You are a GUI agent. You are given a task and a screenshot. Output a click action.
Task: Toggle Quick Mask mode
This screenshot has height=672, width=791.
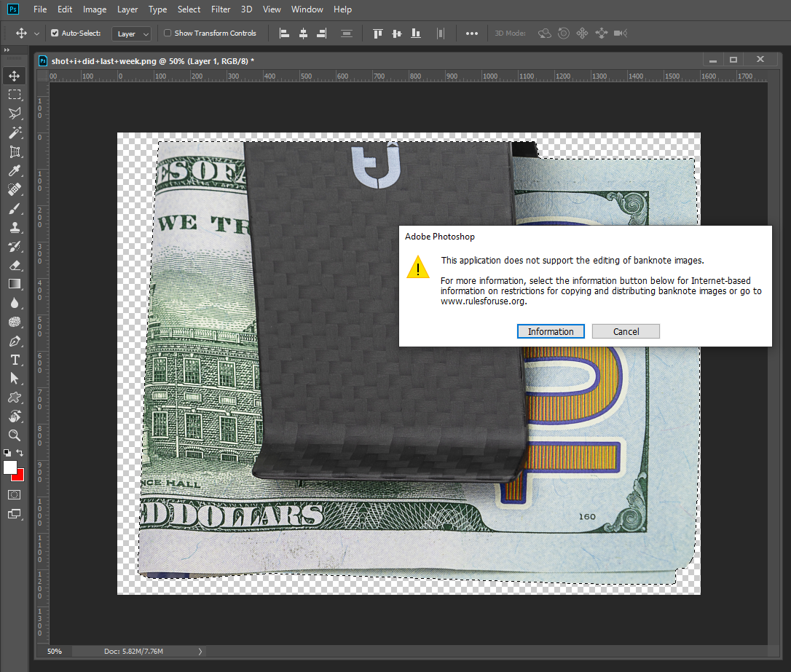tap(15, 494)
